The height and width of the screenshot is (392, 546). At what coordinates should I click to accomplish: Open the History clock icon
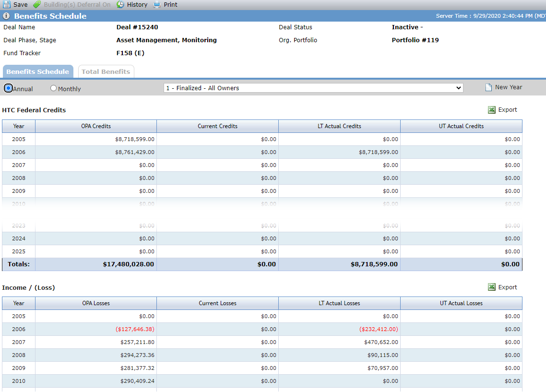pyautogui.click(x=120, y=4)
